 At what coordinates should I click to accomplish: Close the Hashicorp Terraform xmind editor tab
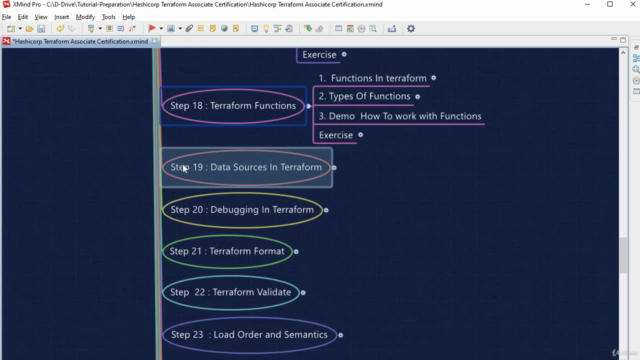[x=154, y=41]
